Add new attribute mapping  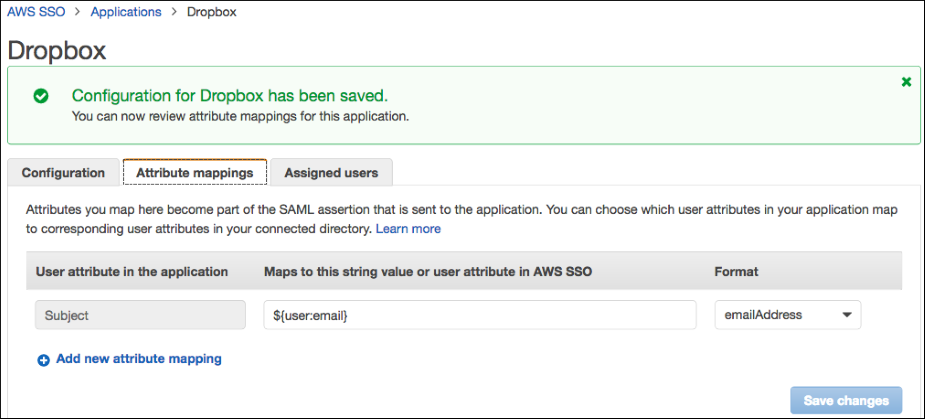click(x=139, y=358)
